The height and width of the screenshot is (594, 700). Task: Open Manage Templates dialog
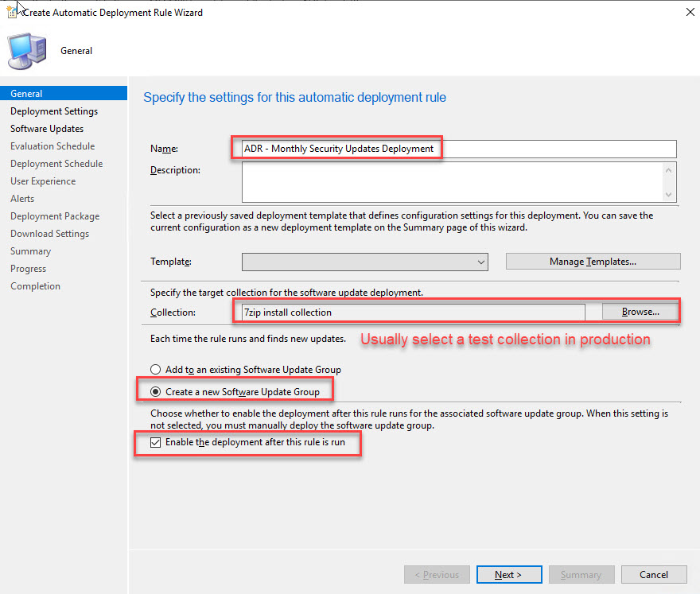coord(593,262)
